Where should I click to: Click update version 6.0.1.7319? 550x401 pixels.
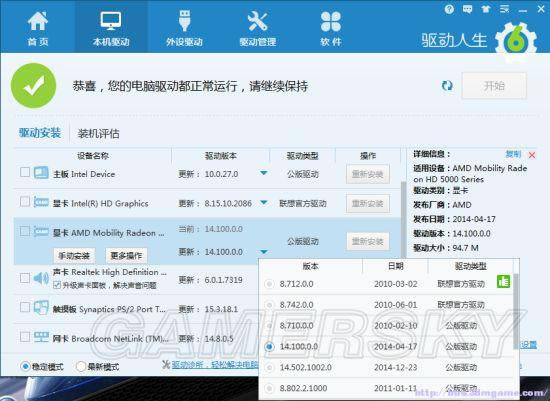point(223,280)
